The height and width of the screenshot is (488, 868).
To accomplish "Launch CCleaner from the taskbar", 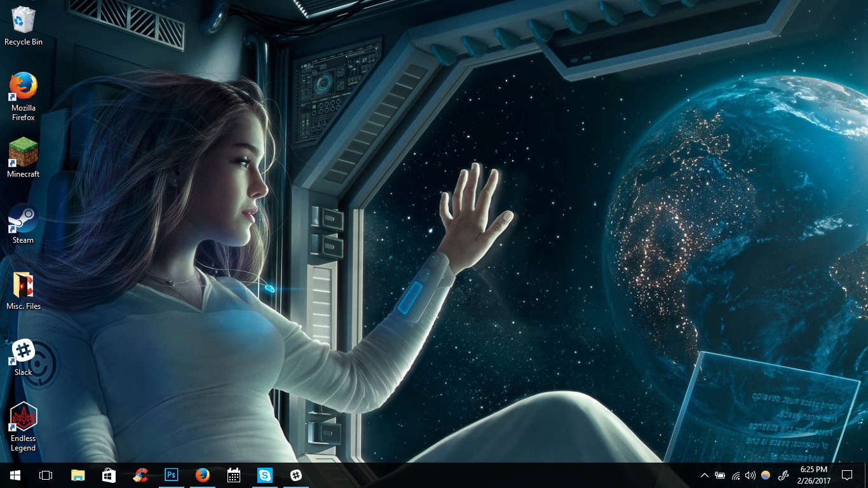I will (140, 475).
